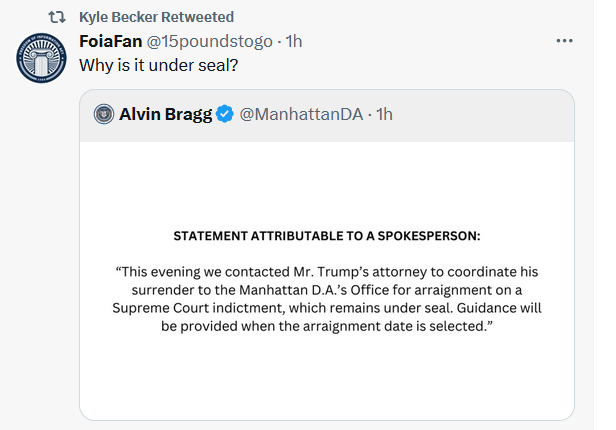Click the @ManhattanDA handle

(301, 114)
